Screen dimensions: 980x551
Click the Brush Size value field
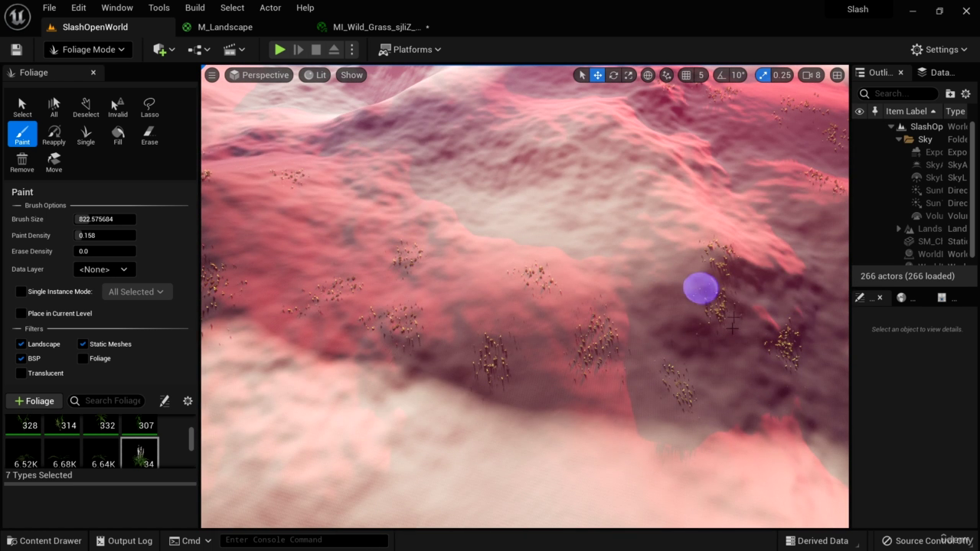pos(105,219)
